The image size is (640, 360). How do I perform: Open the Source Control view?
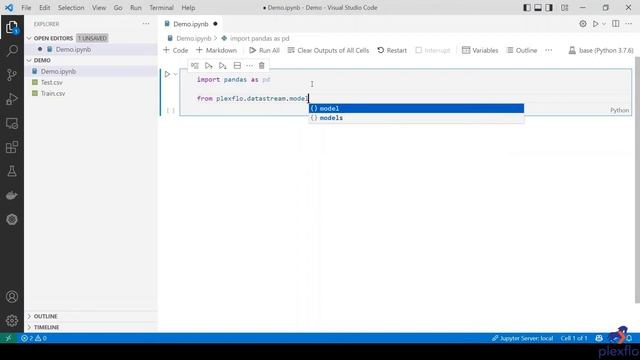(12, 75)
